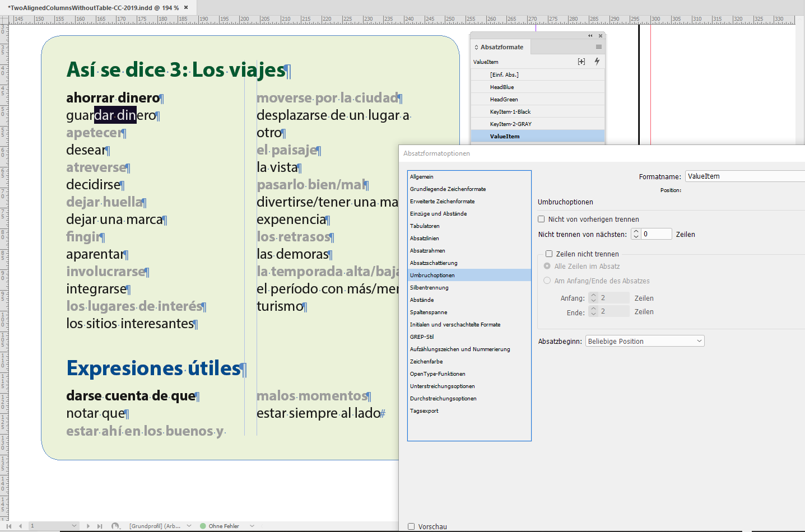The height and width of the screenshot is (532, 805).
Task: Open the Tabulatoren category
Action: 469,226
